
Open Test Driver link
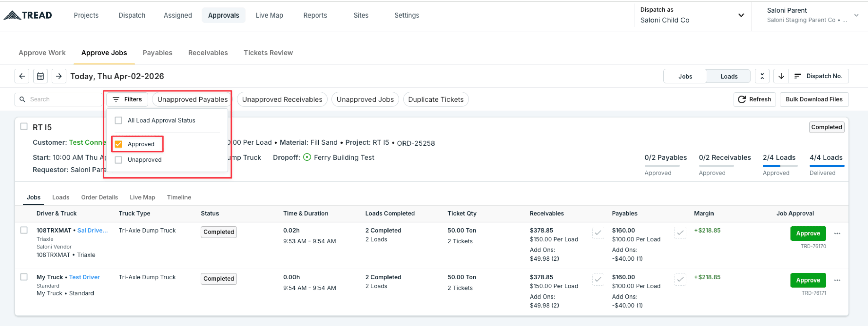click(84, 277)
